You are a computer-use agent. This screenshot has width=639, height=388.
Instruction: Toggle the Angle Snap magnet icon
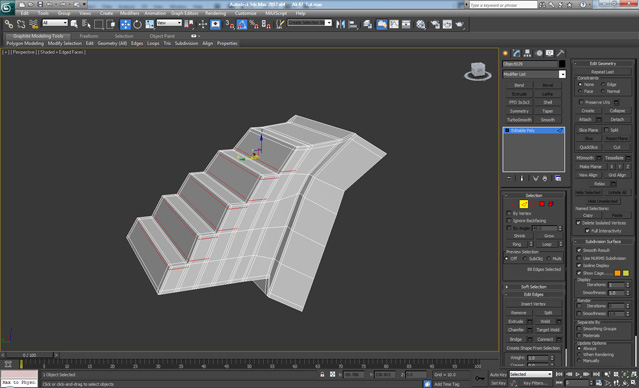pos(242,24)
